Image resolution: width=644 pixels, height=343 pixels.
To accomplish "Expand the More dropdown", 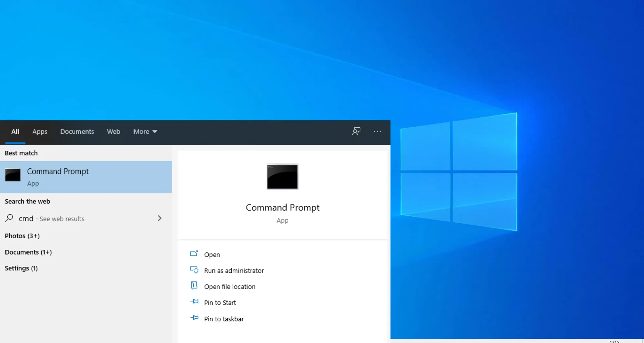I will (145, 132).
